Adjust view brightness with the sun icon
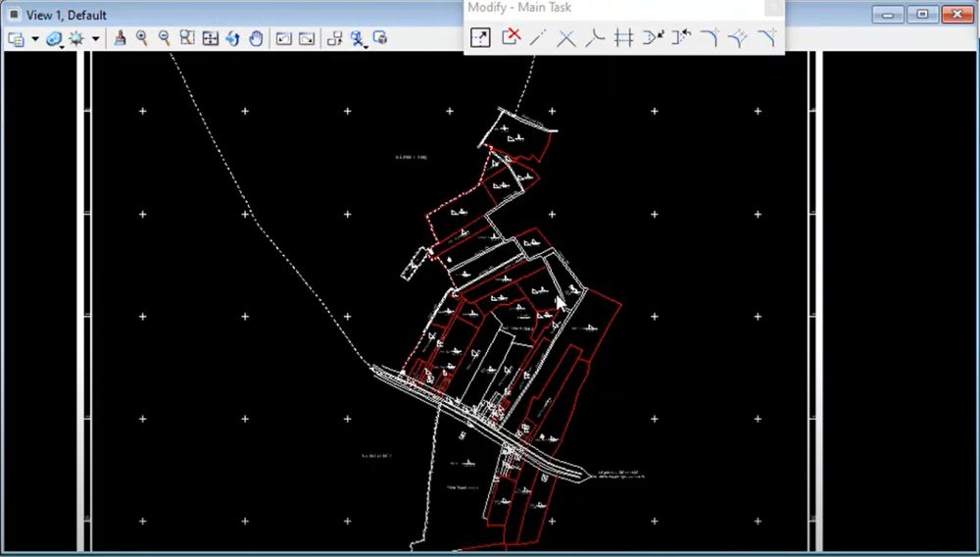The image size is (980, 557). pyautogui.click(x=76, y=39)
